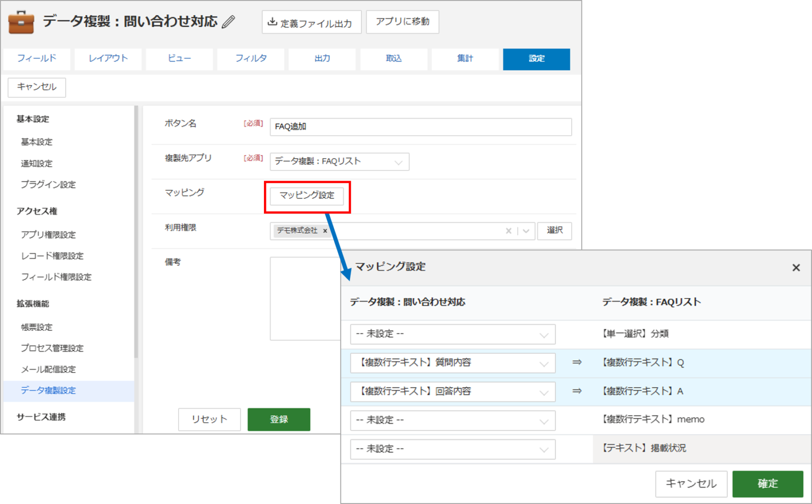Open the 【複数行テキスト】回答内容 dropdown
This screenshot has height=504, width=812.
click(453, 392)
